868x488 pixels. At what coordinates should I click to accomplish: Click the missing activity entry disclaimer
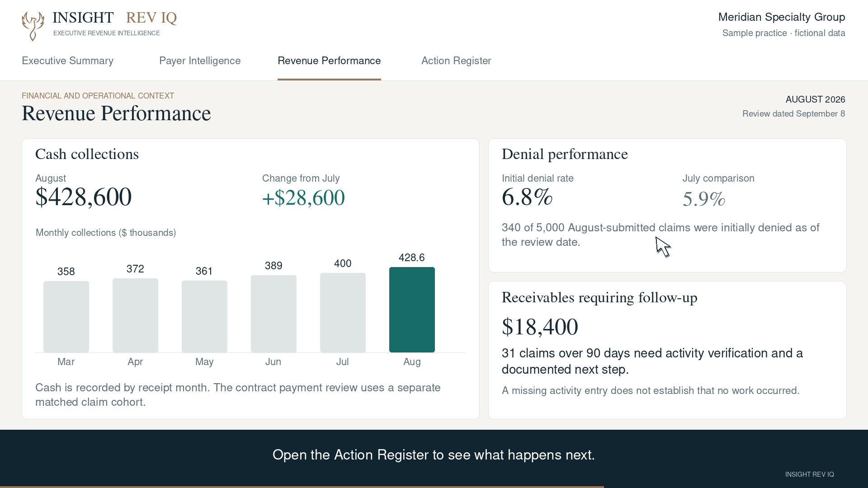[x=651, y=391]
